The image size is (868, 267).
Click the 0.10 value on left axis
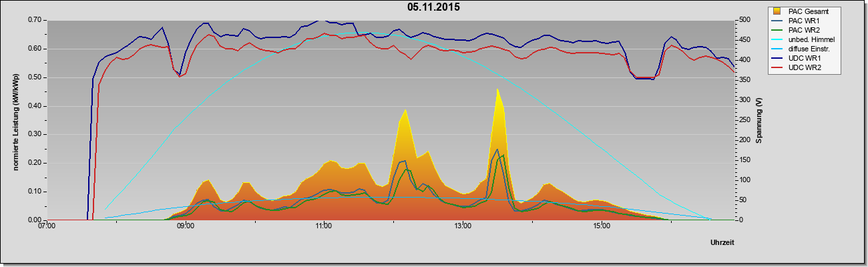coord(35,192)
